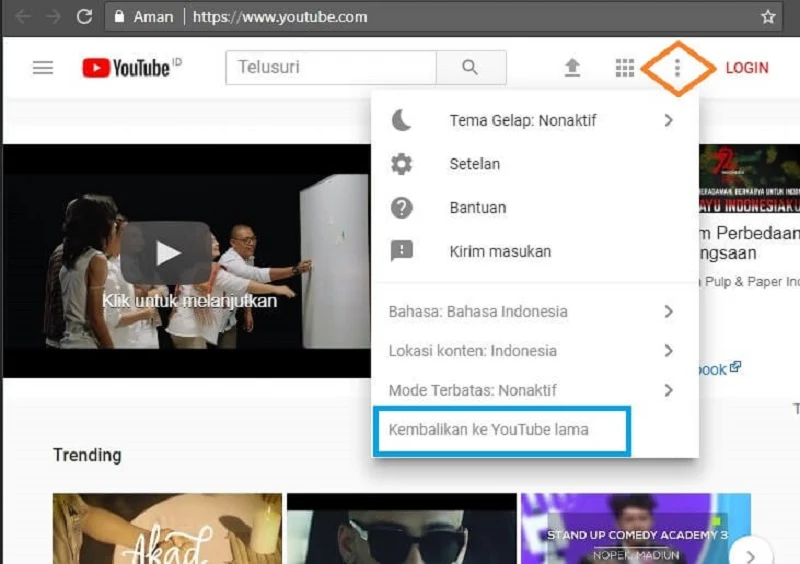Open Mode Terbatas: Nonaktif option
Screen dimensions: 800x564
535,390
